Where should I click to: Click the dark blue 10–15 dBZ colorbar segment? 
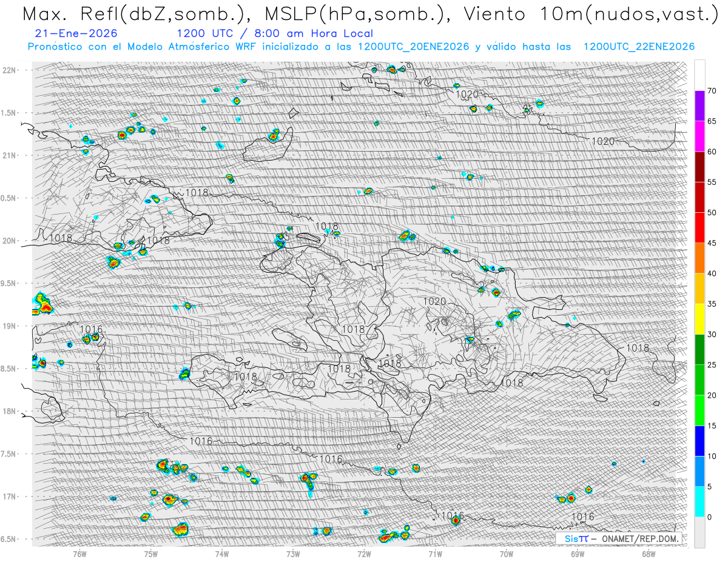(699, 441)
